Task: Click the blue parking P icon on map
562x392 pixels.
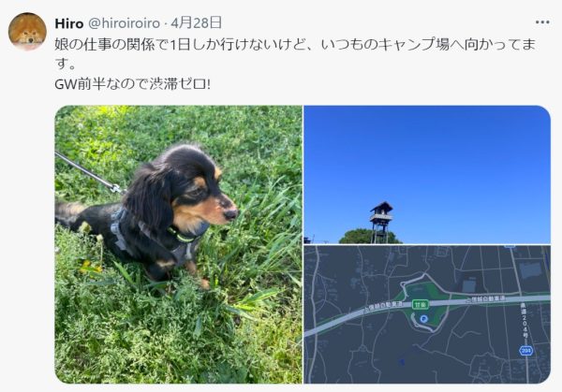Action: 423,319
